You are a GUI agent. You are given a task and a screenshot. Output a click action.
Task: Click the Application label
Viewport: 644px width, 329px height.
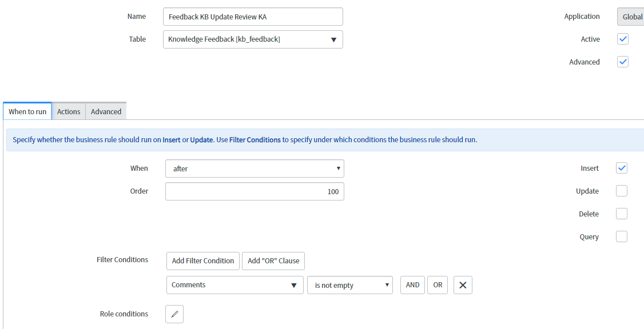click(x=582, y=17)
